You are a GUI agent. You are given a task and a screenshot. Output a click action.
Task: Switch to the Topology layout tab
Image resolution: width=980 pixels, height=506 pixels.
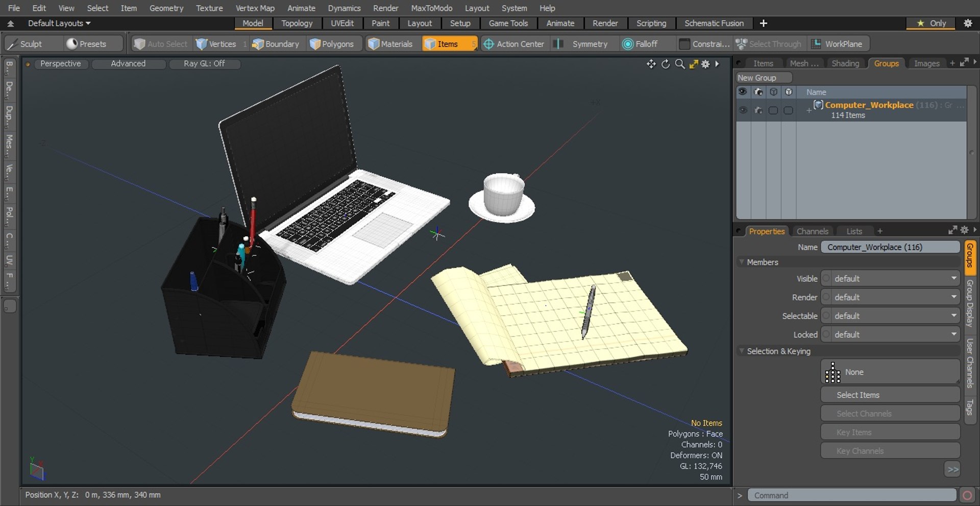click(297, 23)
